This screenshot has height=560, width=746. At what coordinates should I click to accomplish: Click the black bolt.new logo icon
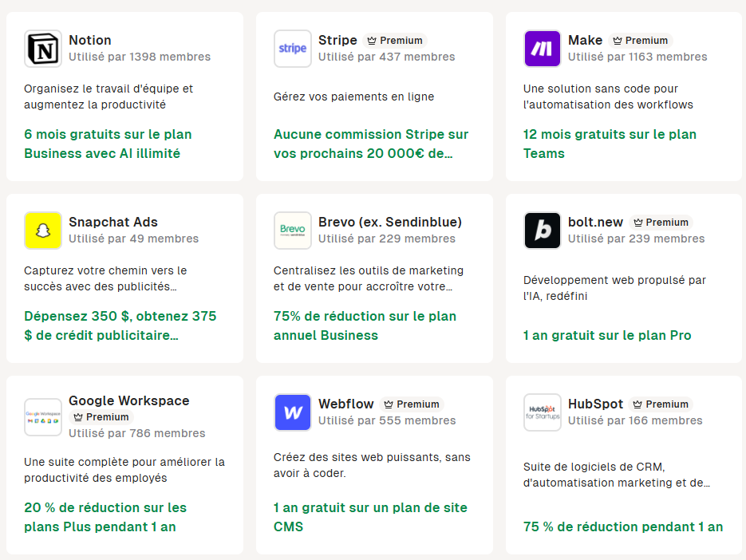click(543, 231)
